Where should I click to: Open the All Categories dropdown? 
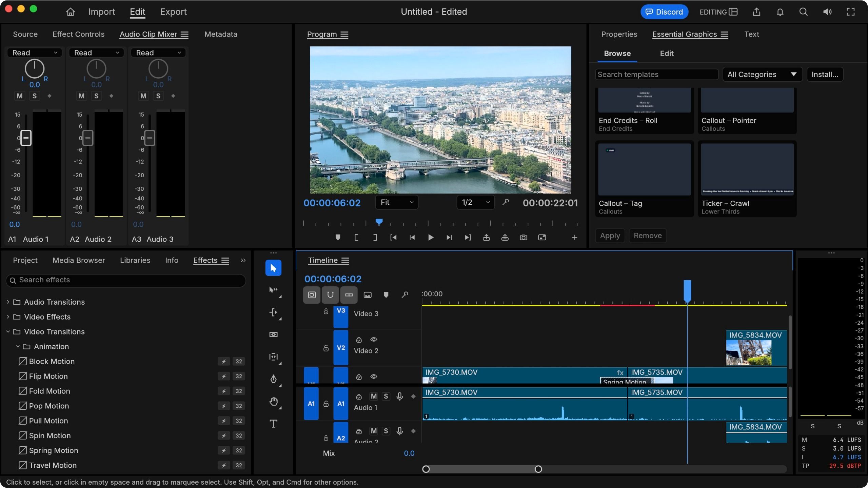[x=762, y=75]
